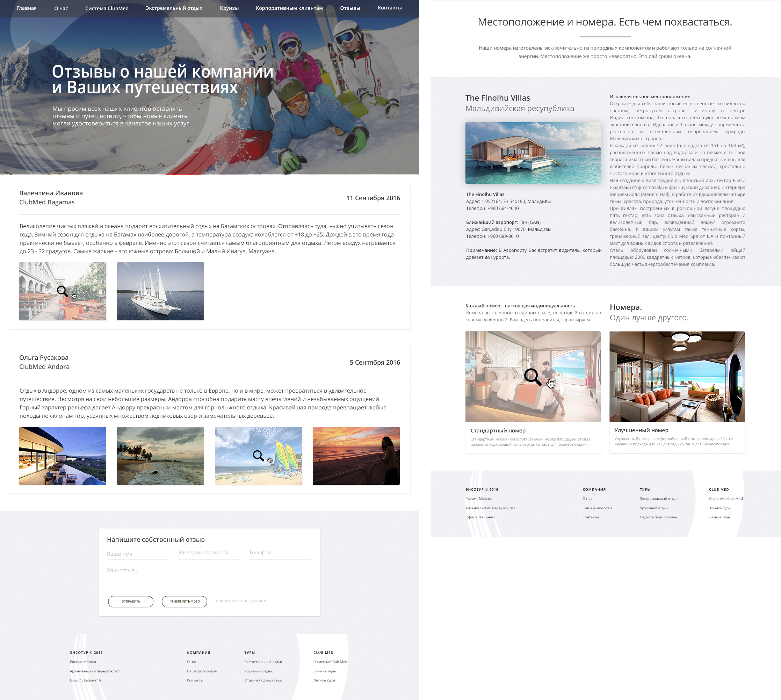Viewport: 781px width, 700px height.
Task: Click the ПРИКРЕПИТЬ ФОТО button
Action: click(184, 601)
